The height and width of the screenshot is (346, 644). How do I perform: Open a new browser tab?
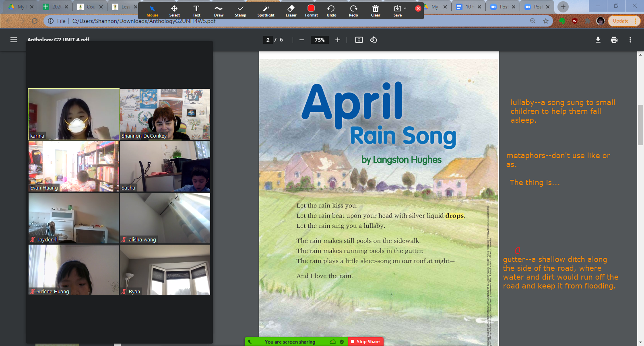(563, 6)
